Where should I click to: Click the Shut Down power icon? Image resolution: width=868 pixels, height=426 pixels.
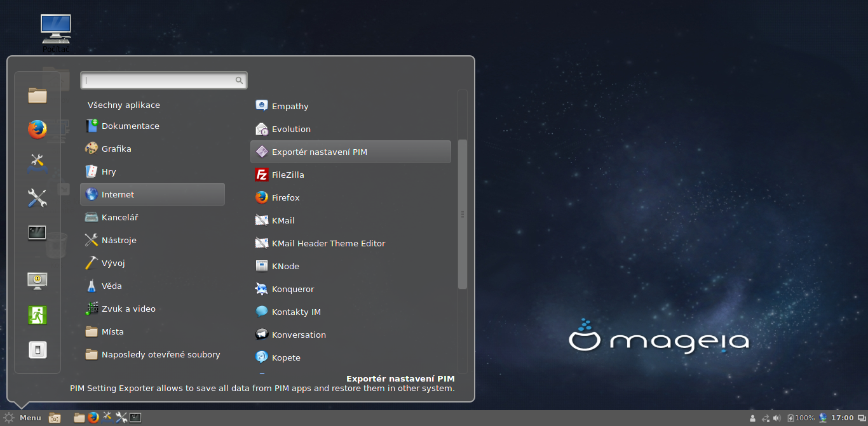[x=37, y=350]
